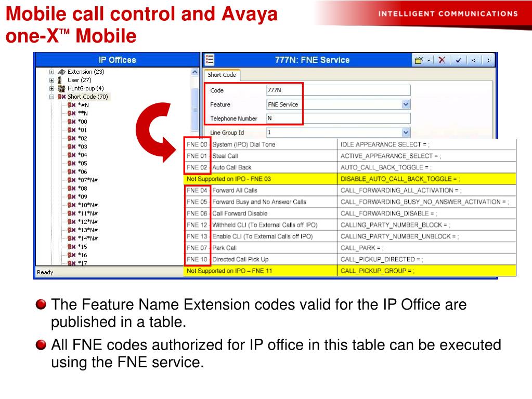Select short code *04
This screenshot has width=532, height=399.
[x=83, y=155]
